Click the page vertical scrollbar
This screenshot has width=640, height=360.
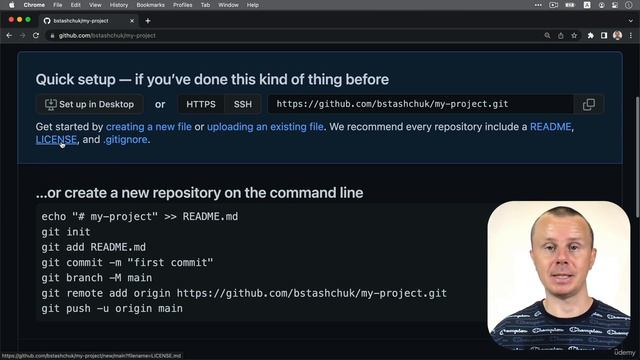[637, 157]
